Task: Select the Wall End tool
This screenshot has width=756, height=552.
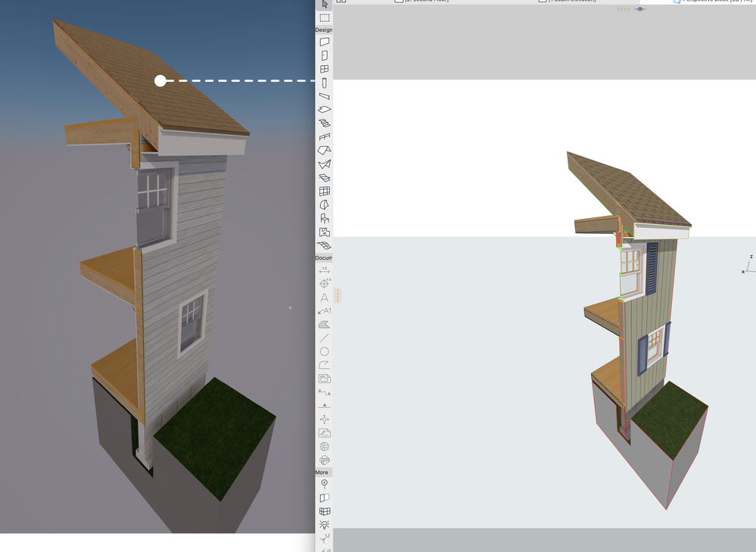Action: [325, 497]
